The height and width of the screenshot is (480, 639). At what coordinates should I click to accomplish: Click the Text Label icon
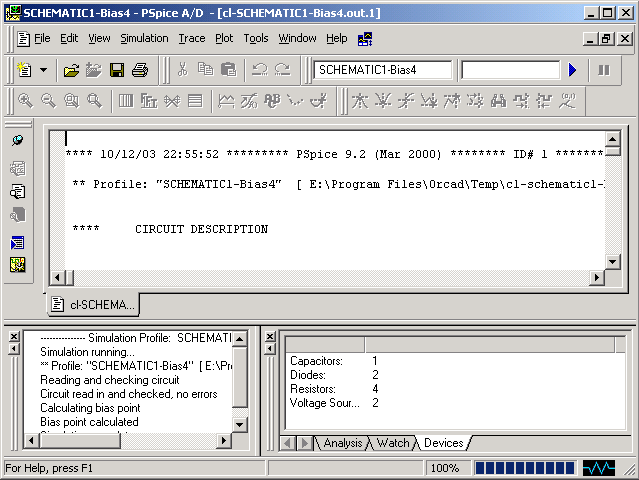click(x=272, y=101)
